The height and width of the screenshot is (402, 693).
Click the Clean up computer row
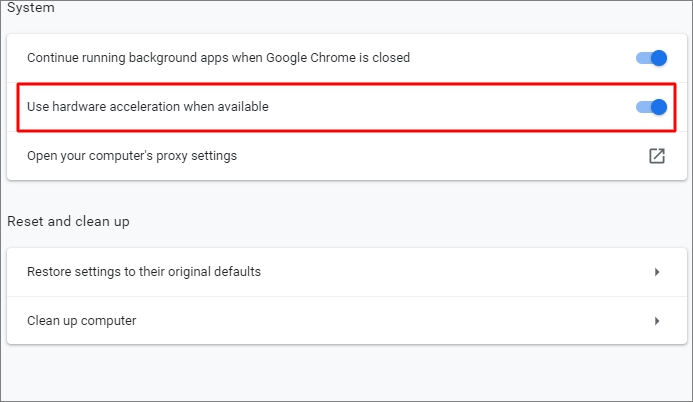(x=400, y=321)
